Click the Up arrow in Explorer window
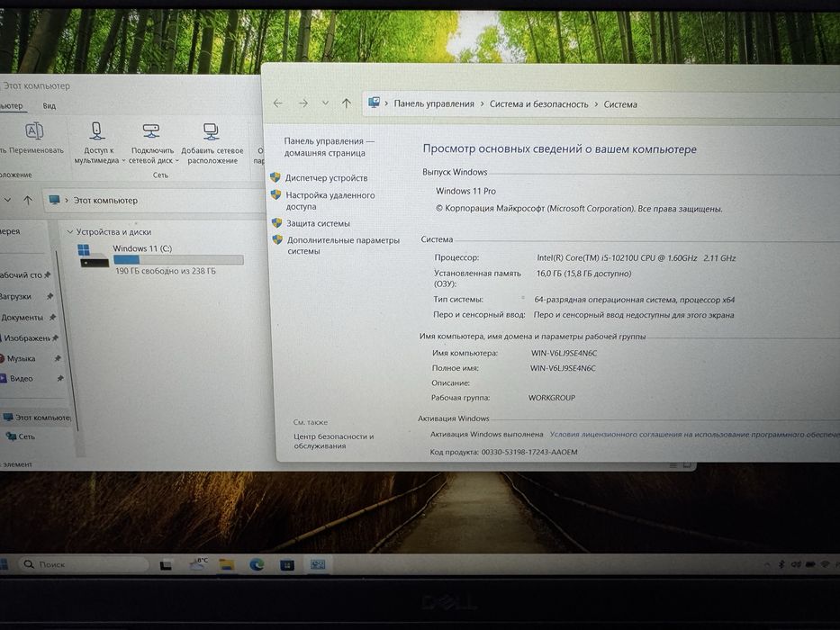The image size is (840, 630). (x=28, y=200)
